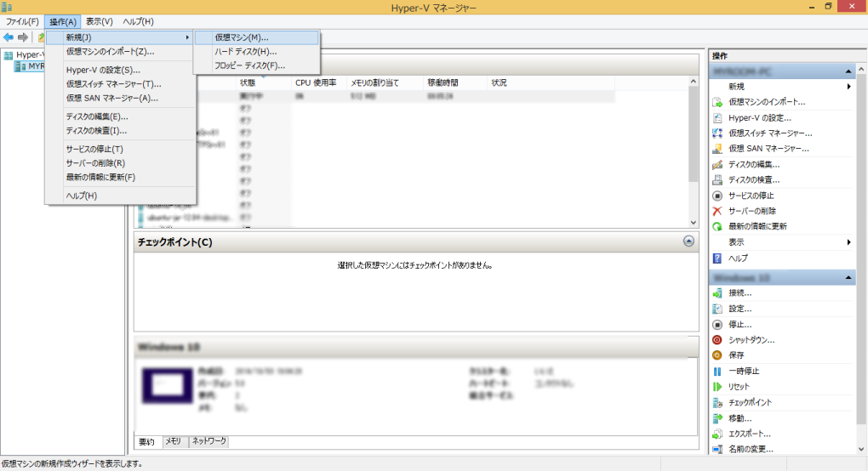The width and height of the screenshot is (868, 471).
Task: Collapse the チェックポイント panel with chevron button
Action: (688, 241)
